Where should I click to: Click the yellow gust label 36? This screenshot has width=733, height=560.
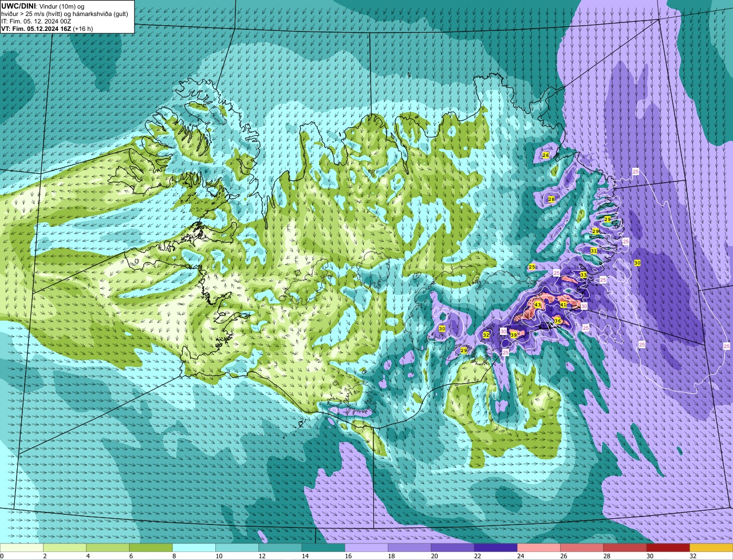(x=558, y=321)
